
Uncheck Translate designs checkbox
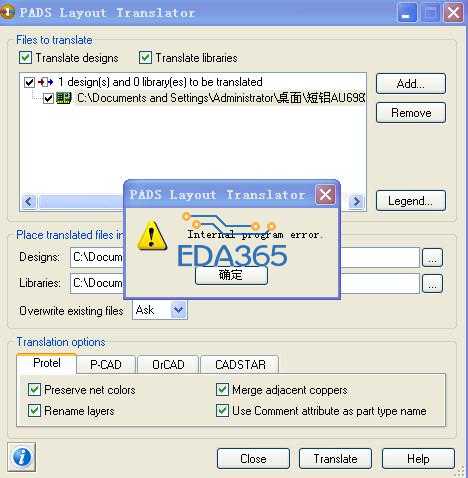[x=25, y=58]
